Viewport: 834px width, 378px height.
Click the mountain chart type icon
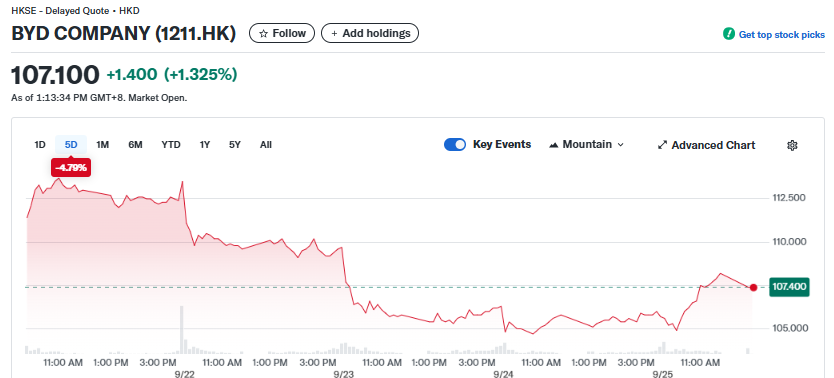(554, 145)
